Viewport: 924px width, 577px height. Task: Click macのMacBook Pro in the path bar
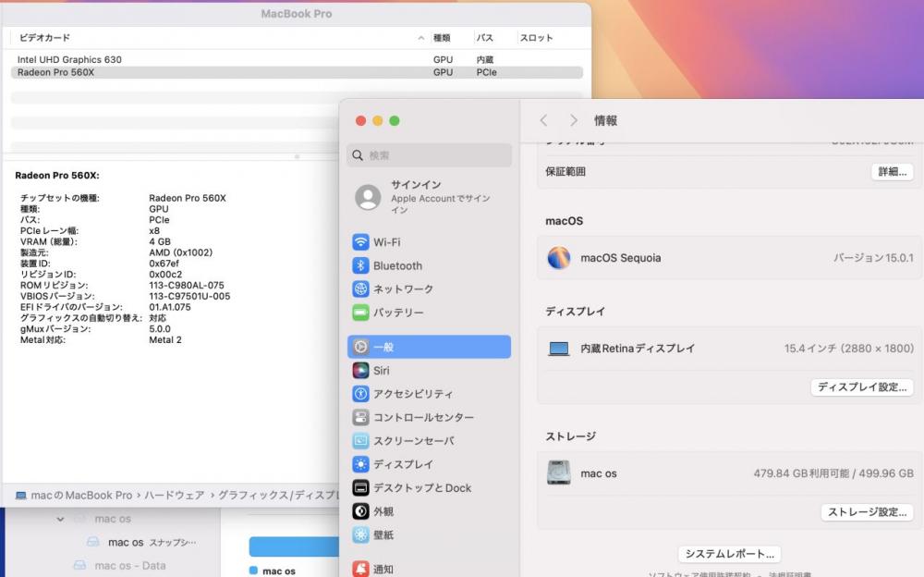click(x=81, y=496)
